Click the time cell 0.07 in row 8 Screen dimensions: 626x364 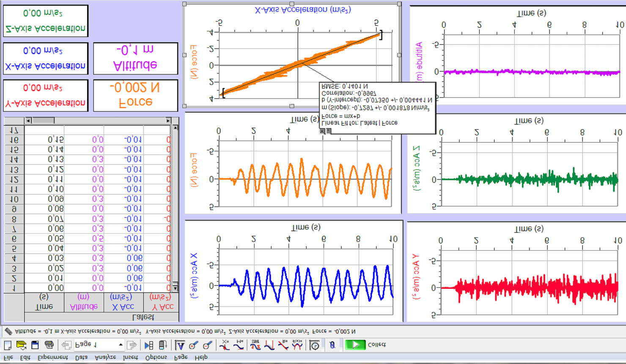(44, 219)
